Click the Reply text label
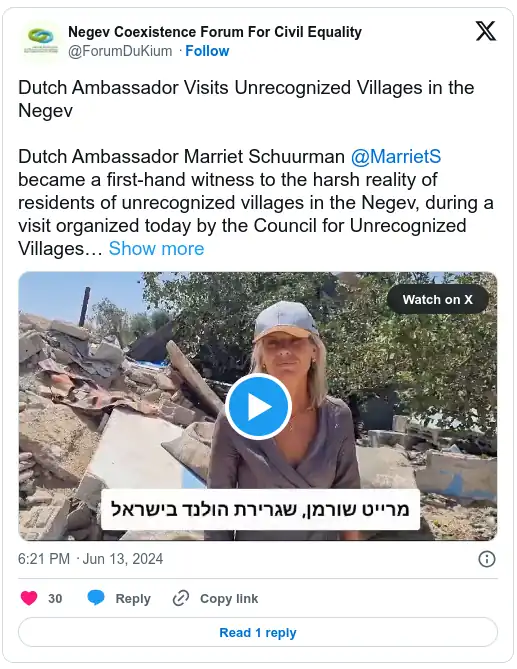The width and height of the screenshot is (517, 669). (x=133, y=599)
